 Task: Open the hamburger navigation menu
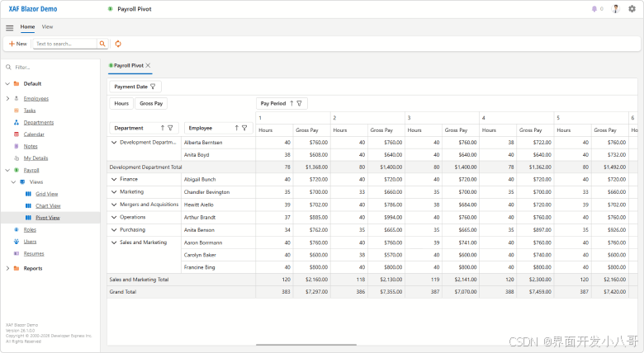tap(9, 28)
